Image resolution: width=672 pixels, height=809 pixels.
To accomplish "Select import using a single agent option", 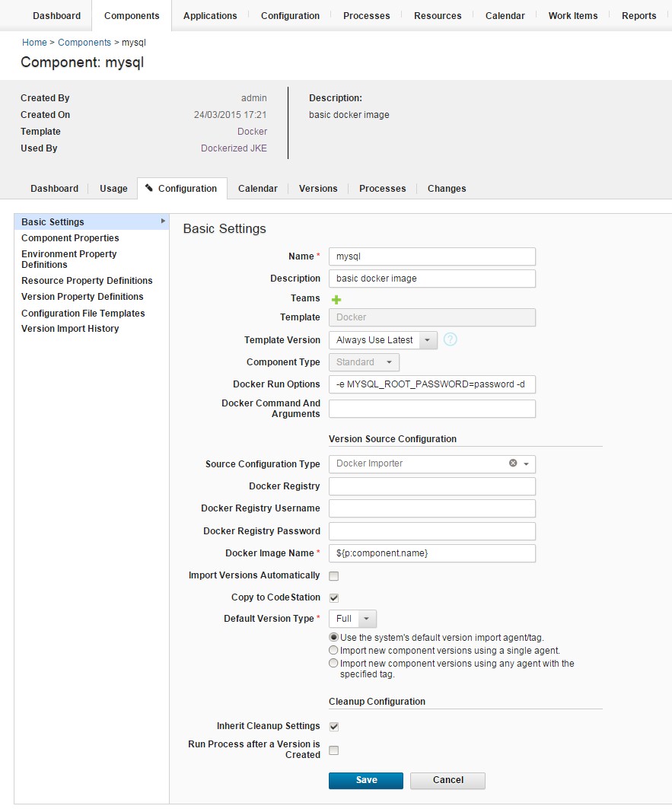I will (x=333, y=650).
